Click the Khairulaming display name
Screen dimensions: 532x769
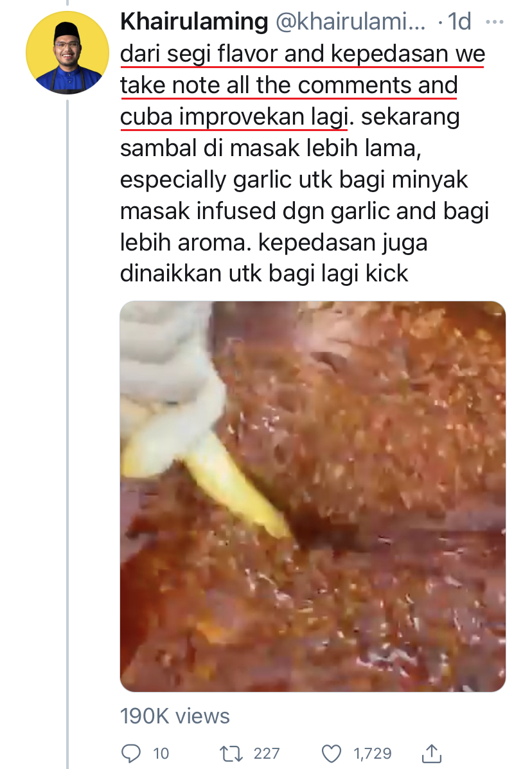[194, 22]
